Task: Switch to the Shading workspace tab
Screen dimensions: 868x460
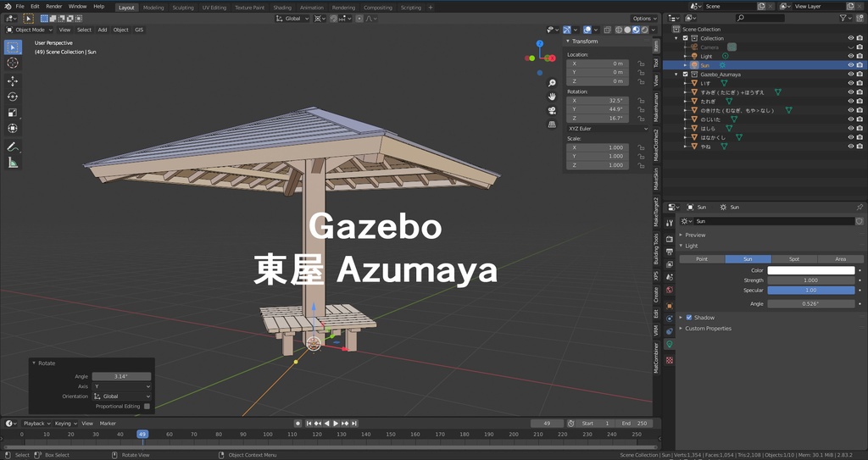Action: [282, 8]
